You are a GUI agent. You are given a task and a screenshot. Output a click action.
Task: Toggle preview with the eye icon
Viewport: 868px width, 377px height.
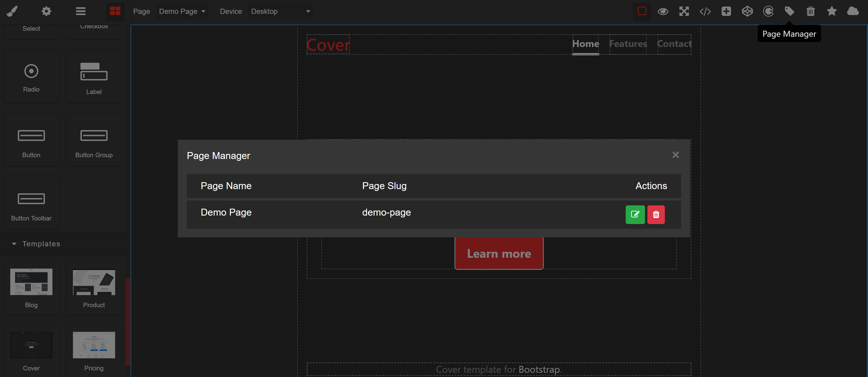point(663,11)
